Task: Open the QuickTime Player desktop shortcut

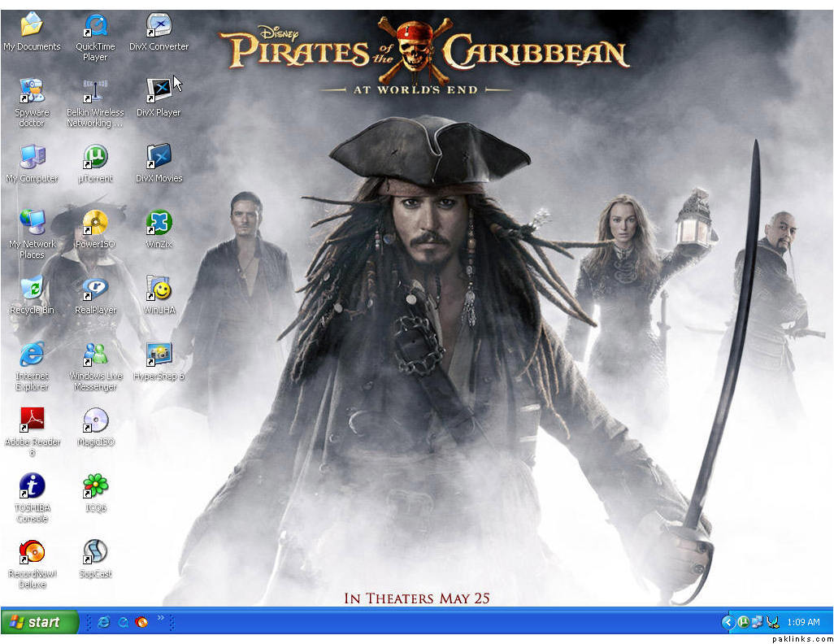Action: [x=95, y=26]
